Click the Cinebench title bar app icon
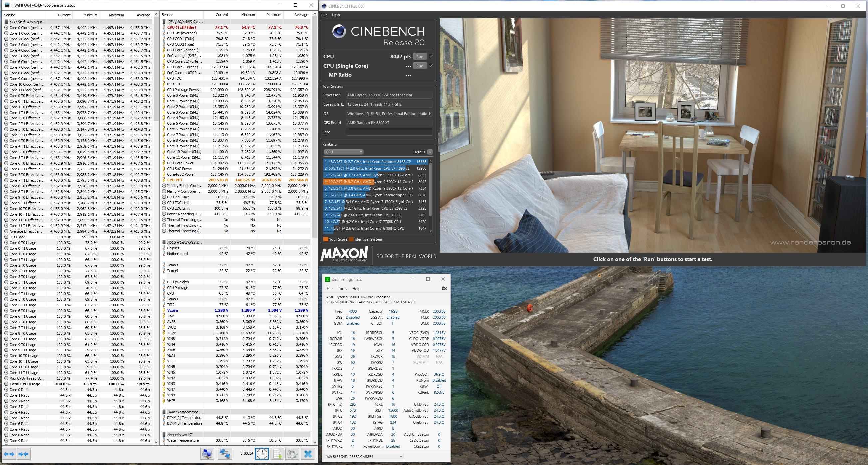The width and height of the screenshot is (868, 465). [x=324, y=6]
